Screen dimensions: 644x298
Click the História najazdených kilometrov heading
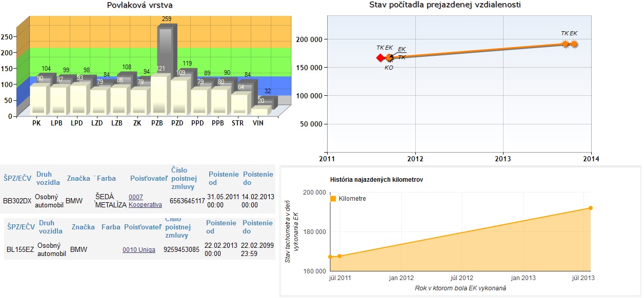376,180
